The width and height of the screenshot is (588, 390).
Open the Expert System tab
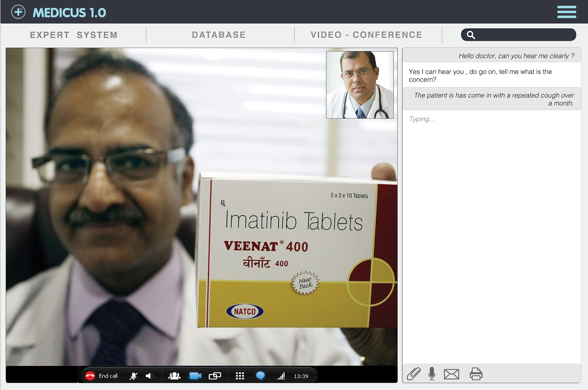click(74, 35)
